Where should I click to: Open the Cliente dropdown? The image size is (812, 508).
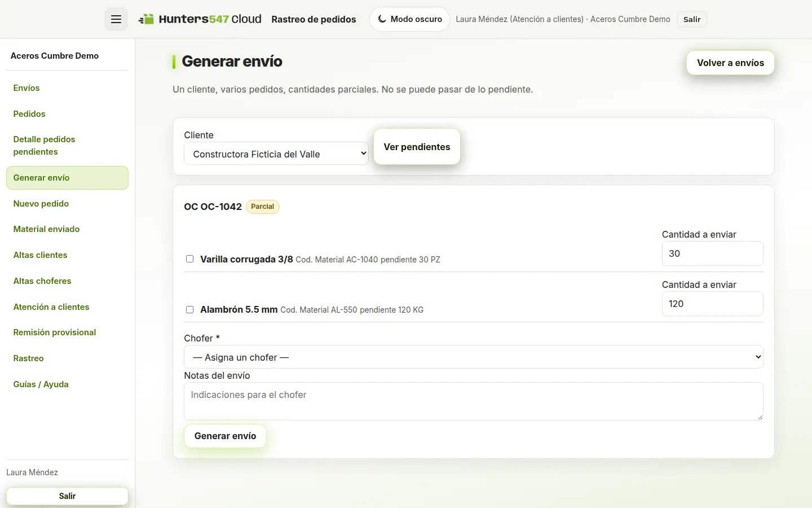pyautogui.click(x=276, y=154)
